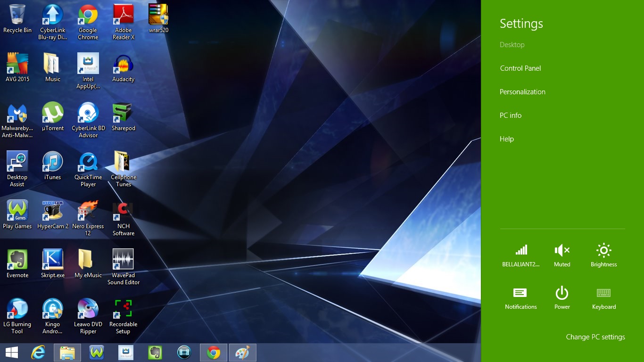
Task: Select Skript.exe desktop shortcut
Action: [x=53, y=264]
